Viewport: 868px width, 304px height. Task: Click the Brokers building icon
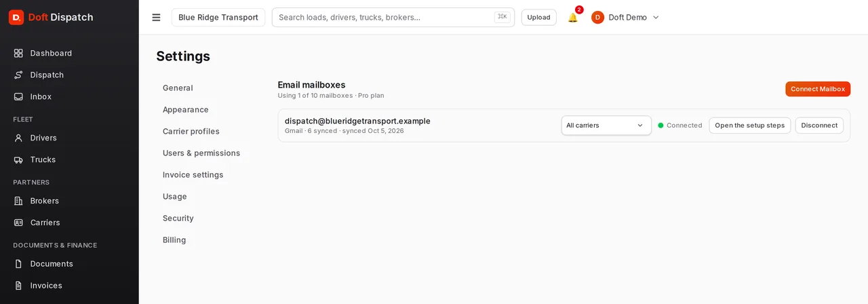[x=18, y=201]
